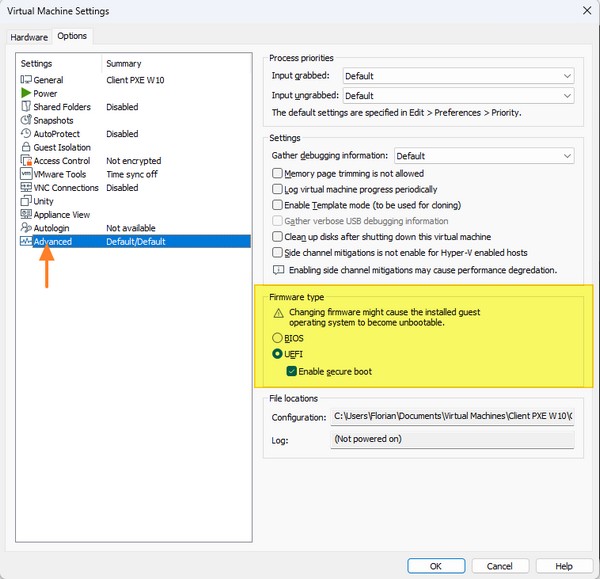
Task: Select the General settings row
Action: (x=135, y=80)
